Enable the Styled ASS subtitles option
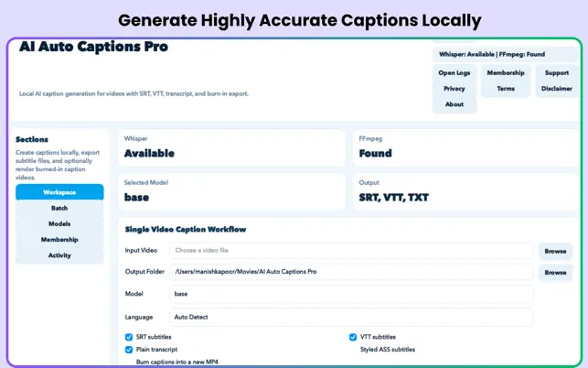Screen dimensions: 588x368 (x=388, y=350)
